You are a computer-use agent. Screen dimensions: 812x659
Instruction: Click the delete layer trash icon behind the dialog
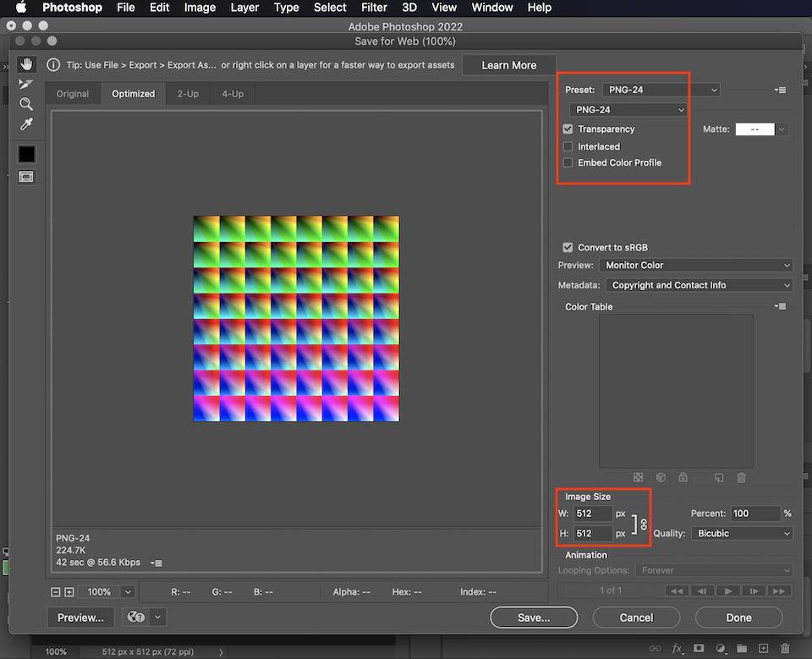[785, 648]
